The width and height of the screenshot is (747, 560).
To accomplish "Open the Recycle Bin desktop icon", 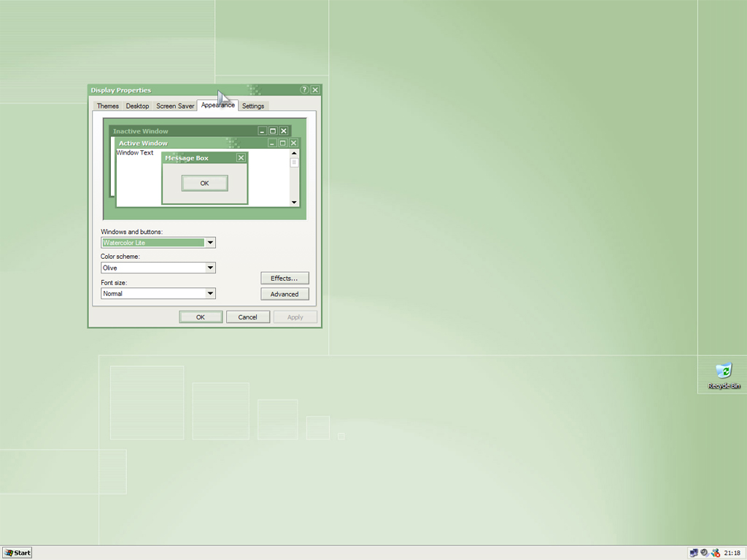I will pyautogui.click(x=724, y=376).
